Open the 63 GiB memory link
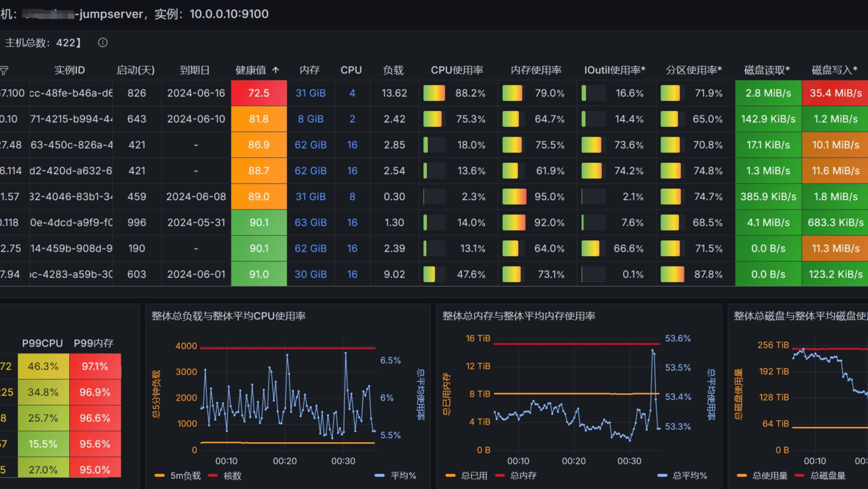This screenshot has height=489, width=868. [311, 222]
